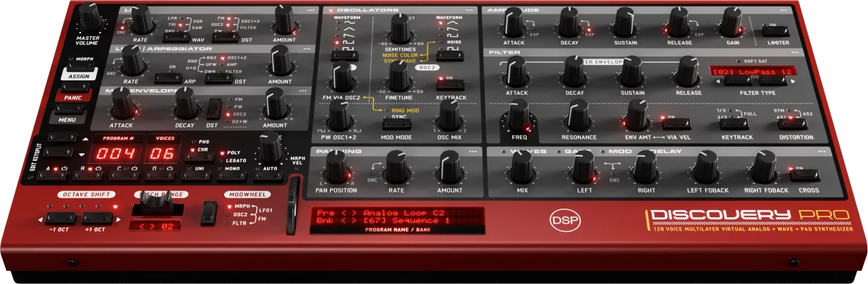Click the PANIC button
868x284 pixels.
72,97
